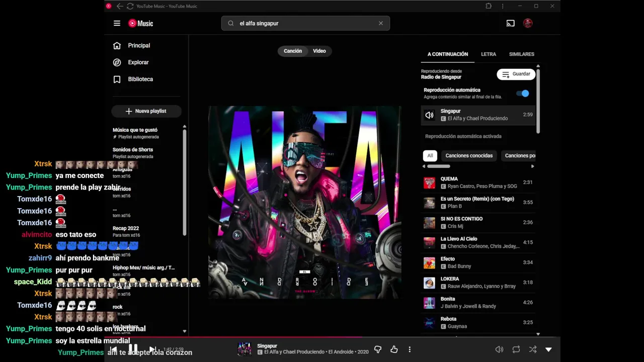Click the large album artwork
Image resolution: width=644 pixels, height=362 pixels.
(x=304, y=202)
